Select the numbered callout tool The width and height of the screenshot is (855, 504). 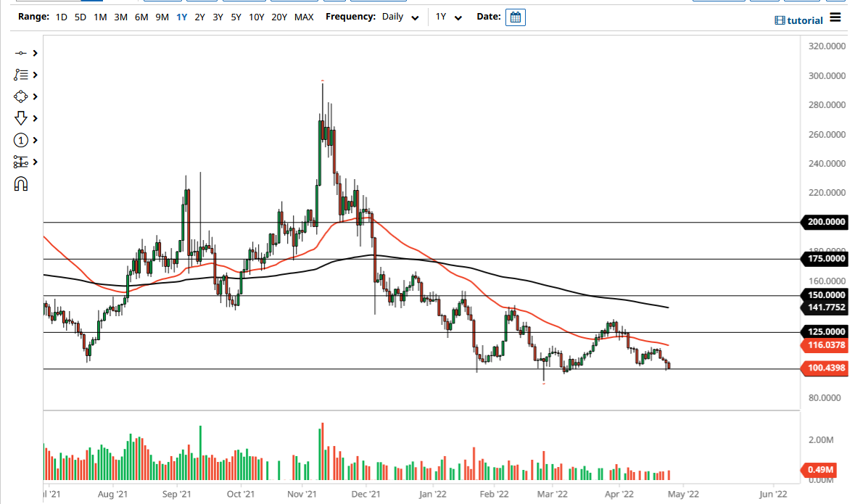point(22,140)
